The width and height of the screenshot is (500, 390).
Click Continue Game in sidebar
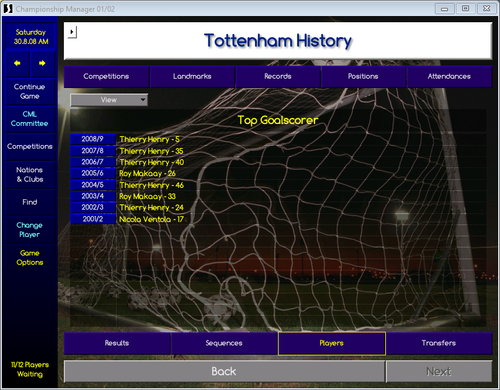[x=30, y=91]
